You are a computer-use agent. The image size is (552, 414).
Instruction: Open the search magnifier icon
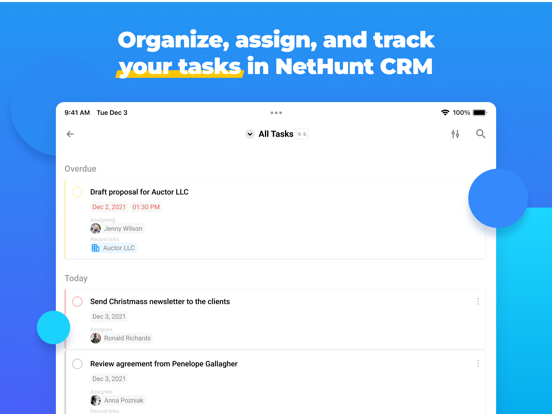481,134
